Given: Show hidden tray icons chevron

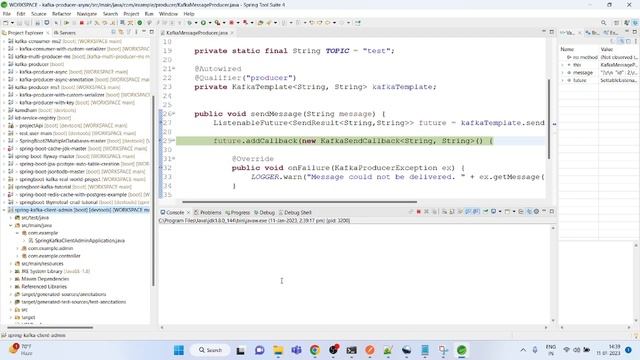Looking at the screenshot, I should coord(523,350).
